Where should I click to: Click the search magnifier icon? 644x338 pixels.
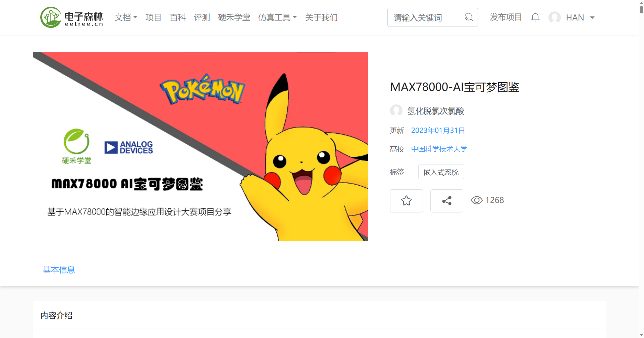469,17
